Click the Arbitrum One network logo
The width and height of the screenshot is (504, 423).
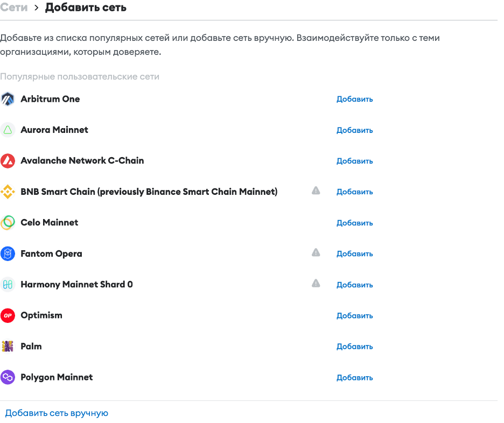click(x=8, y=99)
